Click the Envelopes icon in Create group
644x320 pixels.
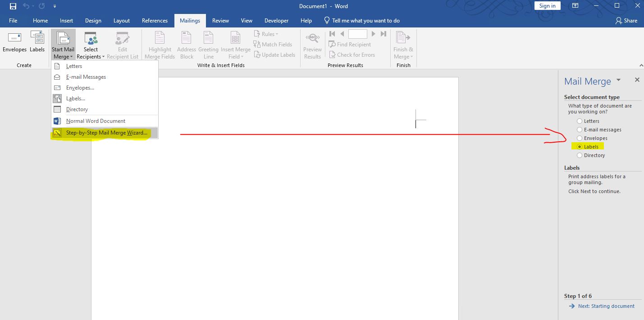(14, 42)
